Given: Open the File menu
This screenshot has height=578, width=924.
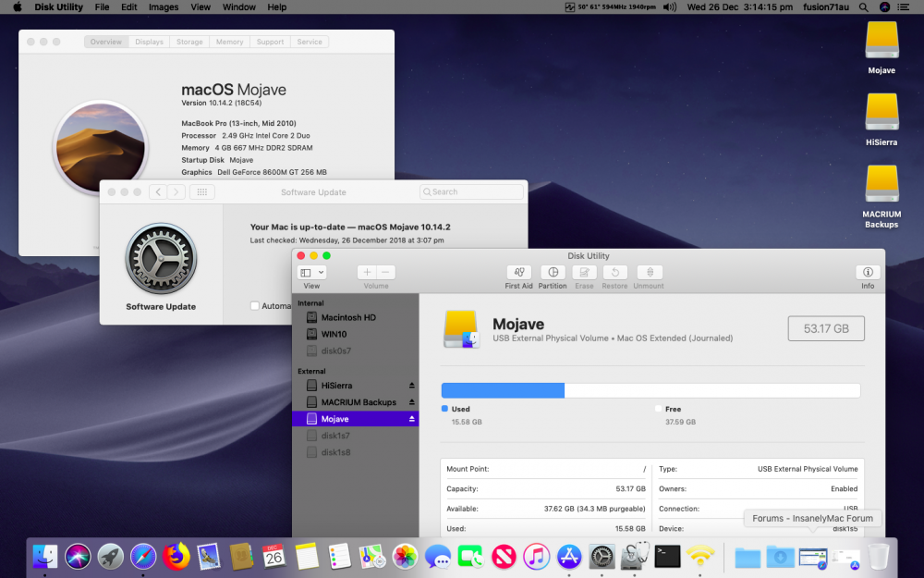Looking at the screenshot, I should point(102,7).
